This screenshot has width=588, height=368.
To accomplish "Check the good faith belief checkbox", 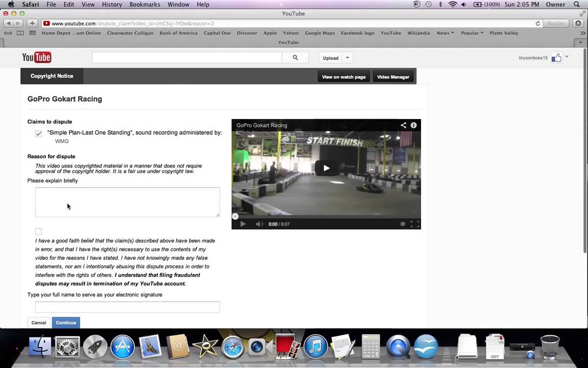I will click(38, 232).
